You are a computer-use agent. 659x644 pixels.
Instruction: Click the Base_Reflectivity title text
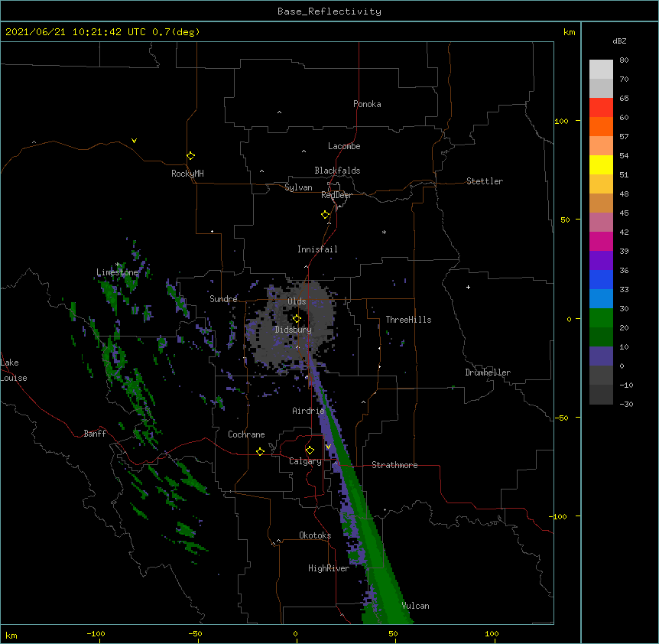click(329, 11)
